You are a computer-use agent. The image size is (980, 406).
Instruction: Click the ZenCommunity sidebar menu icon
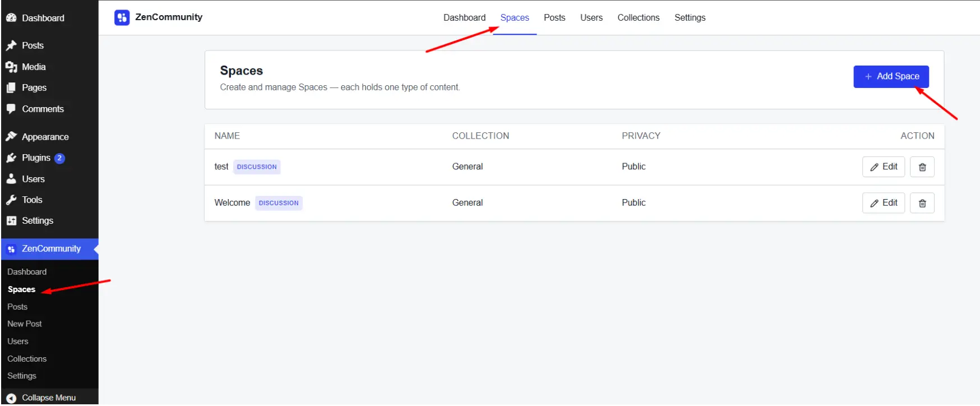tap(11, 249)
